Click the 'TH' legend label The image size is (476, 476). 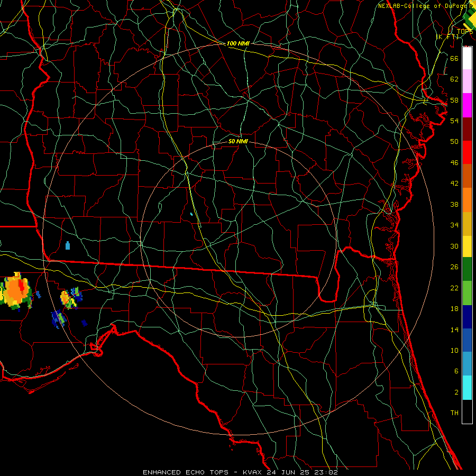coord(454,413)
